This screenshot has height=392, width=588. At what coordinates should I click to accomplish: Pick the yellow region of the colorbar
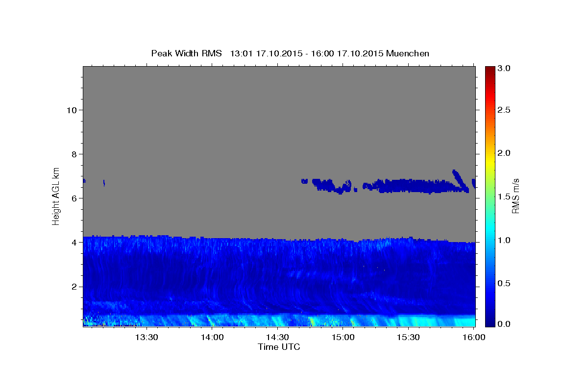(x=490, y=162)
